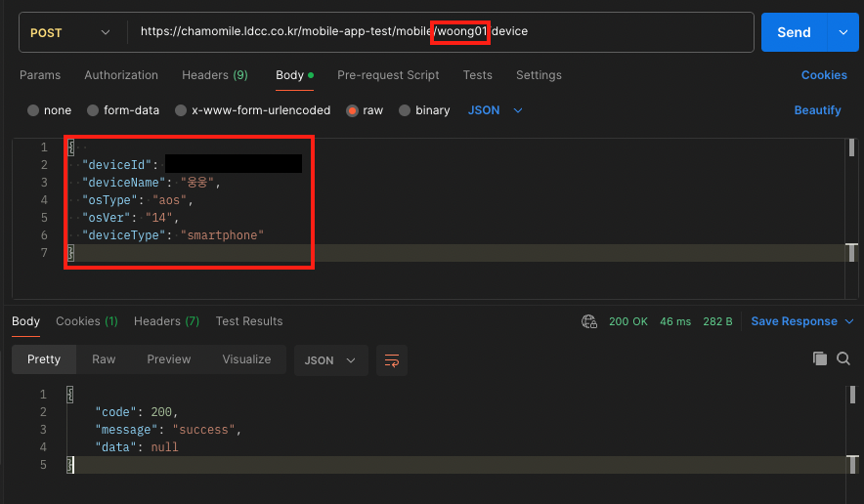This screenshot has height=504, width=864.
Task: Expand the Send button arrow dropdown
Action: (842, 32)
